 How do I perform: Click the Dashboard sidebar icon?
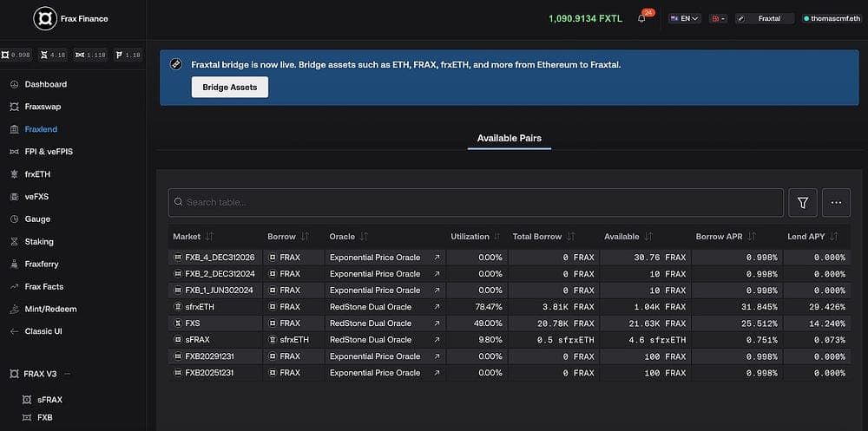(15, 84)
